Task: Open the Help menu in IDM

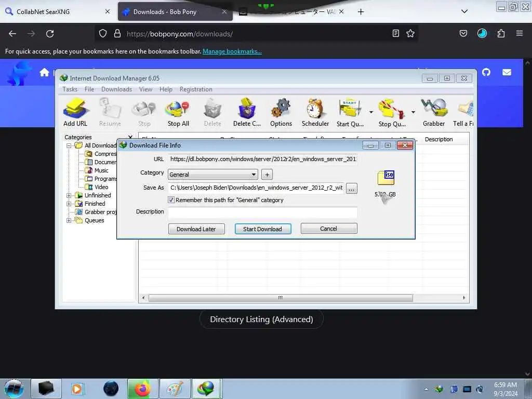Action: (166, 89)
